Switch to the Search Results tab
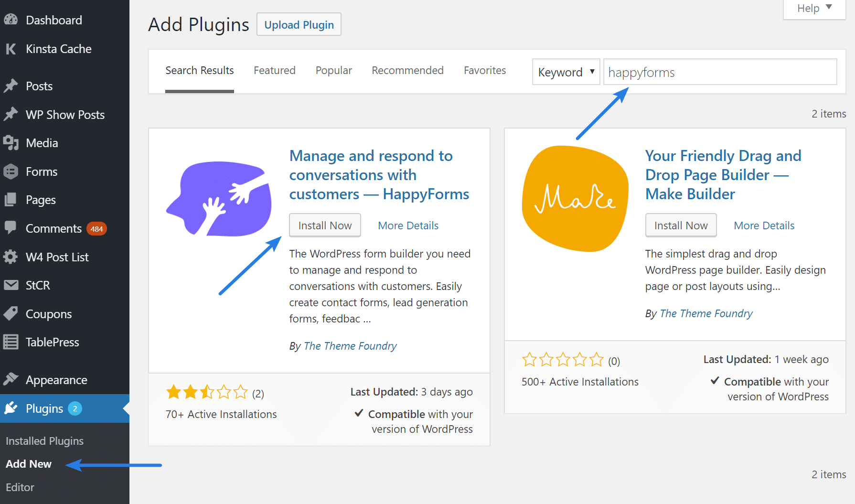Screen dimensions: 855x504 tap(200, 71)
